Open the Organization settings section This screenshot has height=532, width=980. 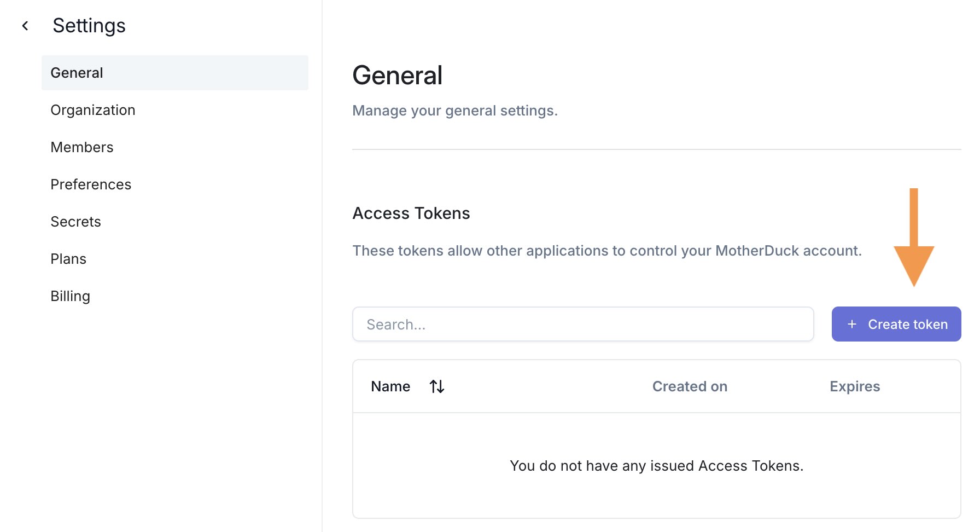pyautogui.click(x=93, y=109)
